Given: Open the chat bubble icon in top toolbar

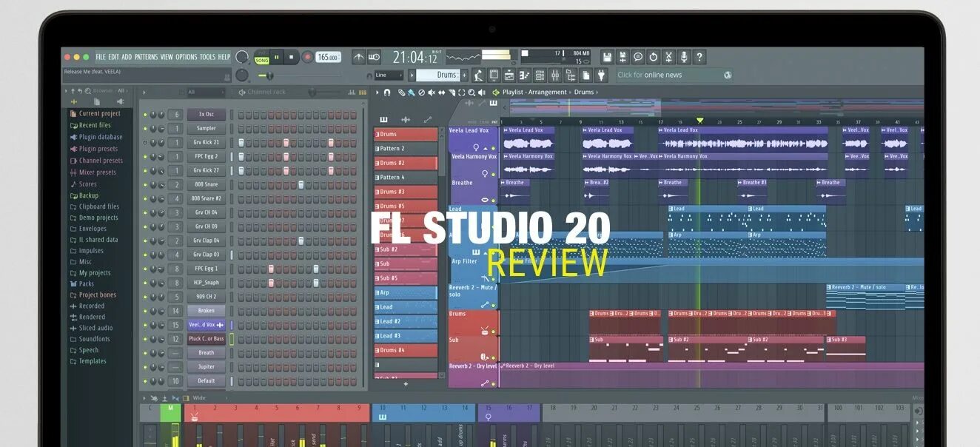Looking at the screenshot, I should click(x=638, y=57).
